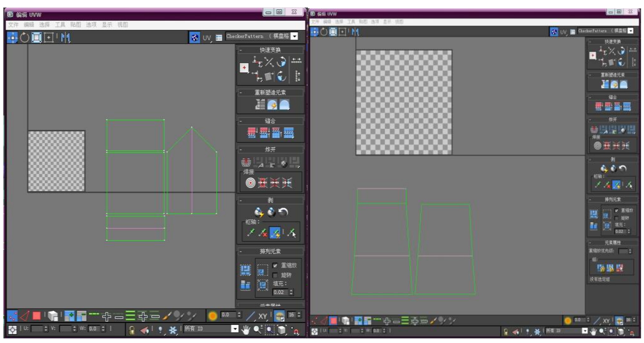Select Polygon mode in left window
Viewport: 644px width, 343px height.
point(37,316)
